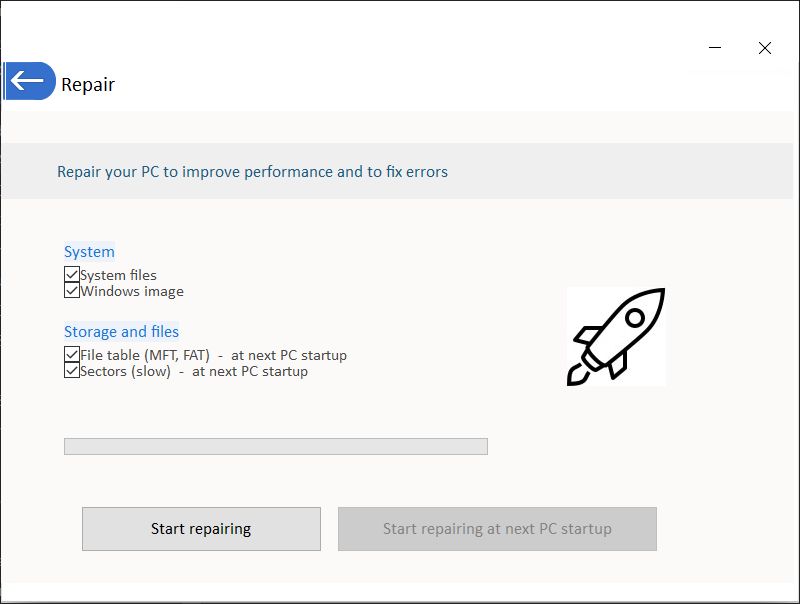The height and width of the screenshot is (604, 800).
Task: Disable the File table (MFT, FAT) checkbox
Action: (72, 355)
